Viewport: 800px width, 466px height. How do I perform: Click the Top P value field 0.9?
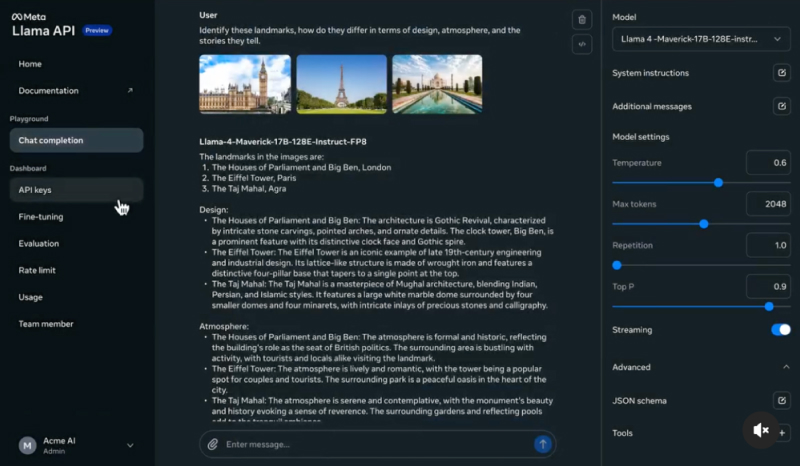click(x=768, y=287)
